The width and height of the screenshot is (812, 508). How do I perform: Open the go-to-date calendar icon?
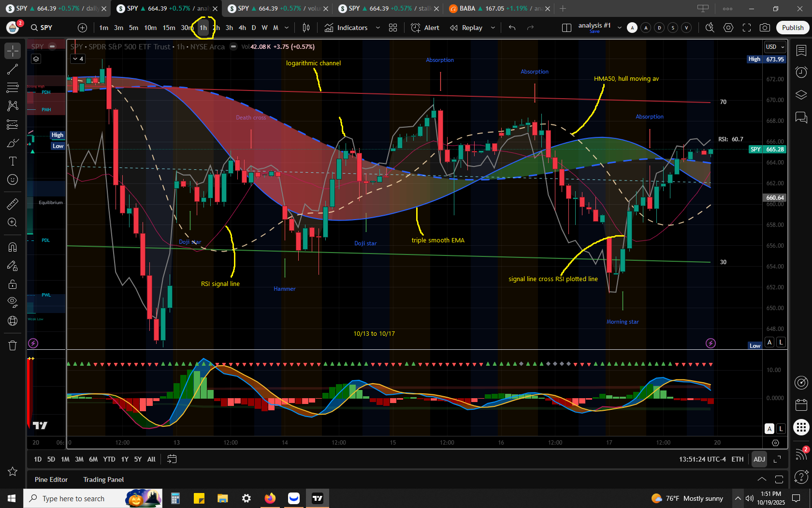172,459
